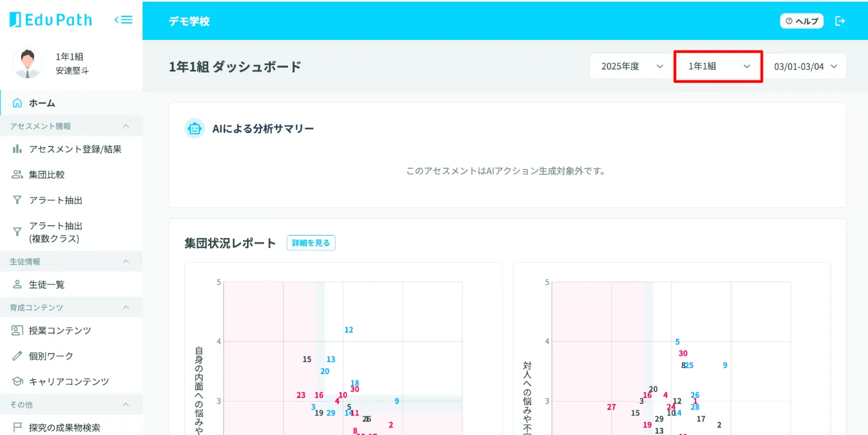Image resolution: width=868 pixels, height=435 pixels.
Task: Click graduation cap icon beside キャリアコンテンツ
Action: tap(17, 382)
